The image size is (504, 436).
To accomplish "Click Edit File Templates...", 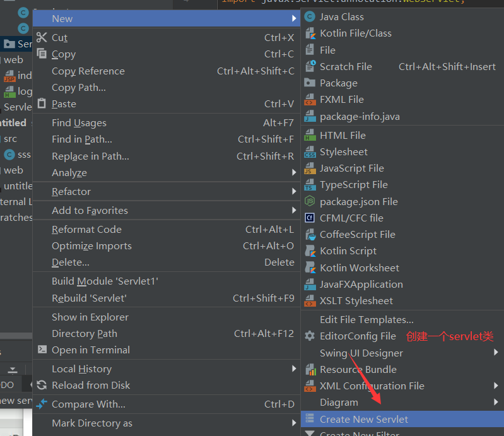I will click(x=366, y=320).
